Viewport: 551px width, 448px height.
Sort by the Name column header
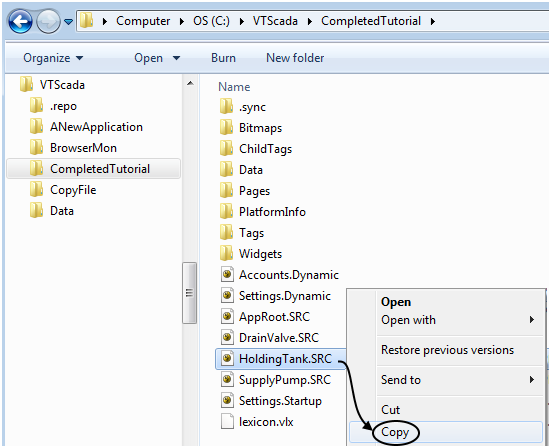234,87
